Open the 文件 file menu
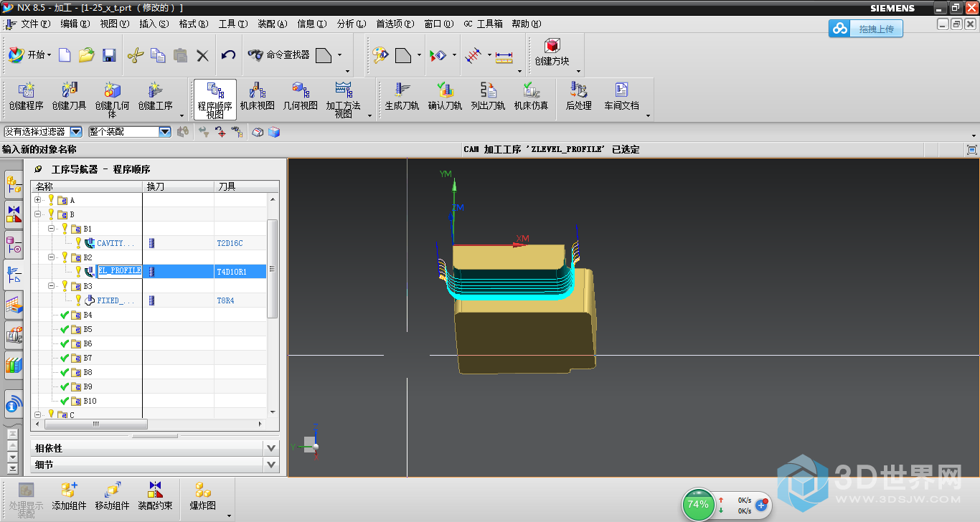980x522 pixels. point(36,24)
